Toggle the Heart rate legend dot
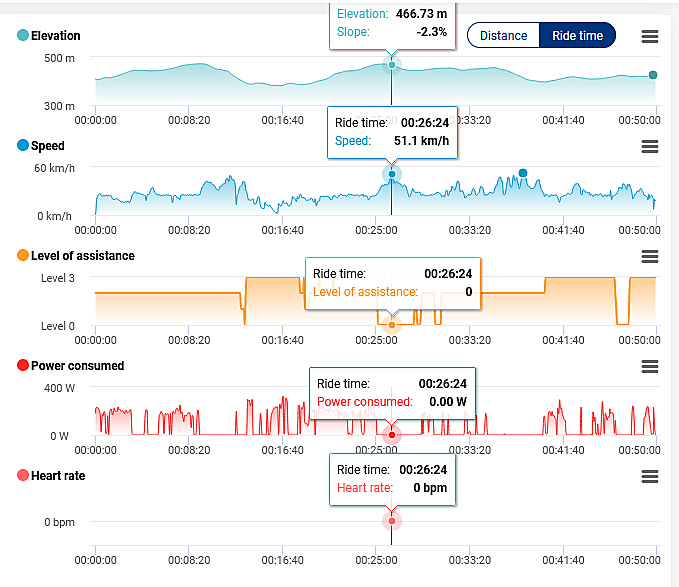Screen dimensions: 679x587 click(23, 476)
